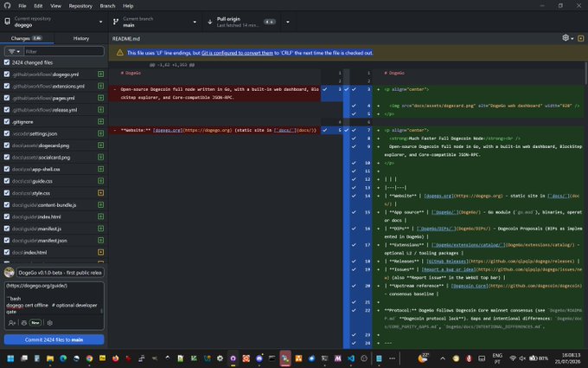Open 'Git is configured to convert them' link

pos(238,53)
